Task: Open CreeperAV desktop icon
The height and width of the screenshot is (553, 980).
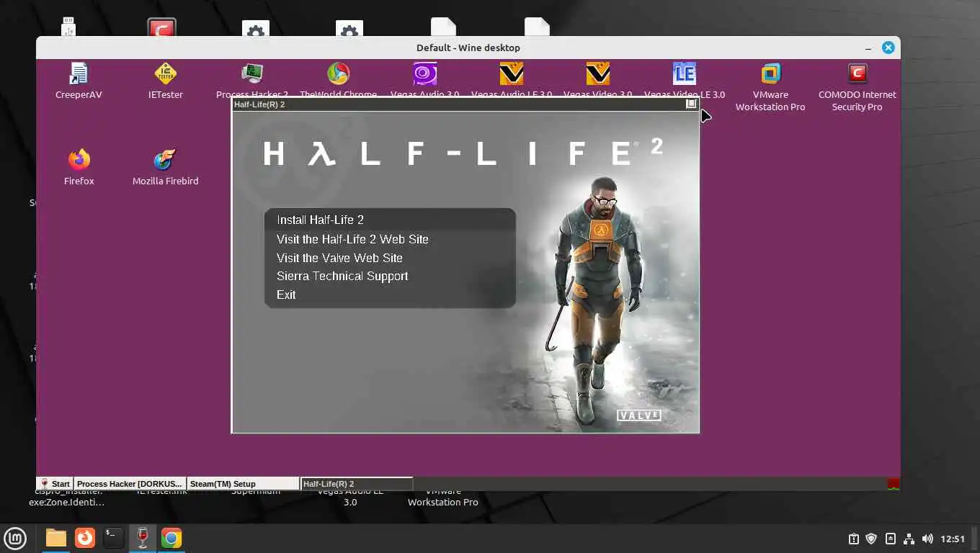Action: (79, 81)
